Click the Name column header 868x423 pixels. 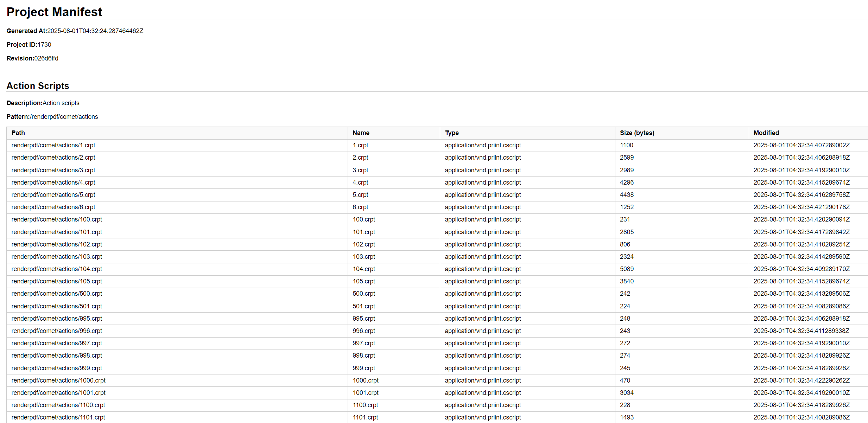[361, 133]
